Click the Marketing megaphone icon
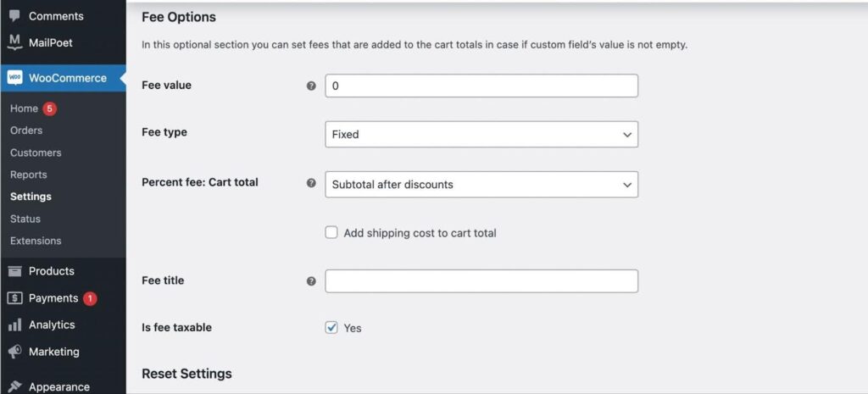Image resolution: width=868 pixels, height=394 pixels. pyautogui.click(x=15, y=352)
